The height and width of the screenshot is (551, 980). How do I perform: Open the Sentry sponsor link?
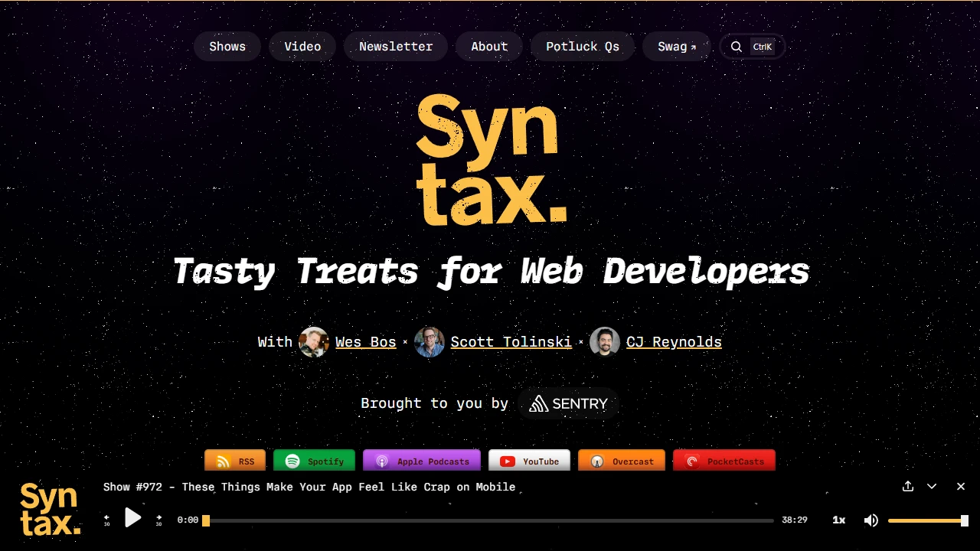click(x=569, y=403)
